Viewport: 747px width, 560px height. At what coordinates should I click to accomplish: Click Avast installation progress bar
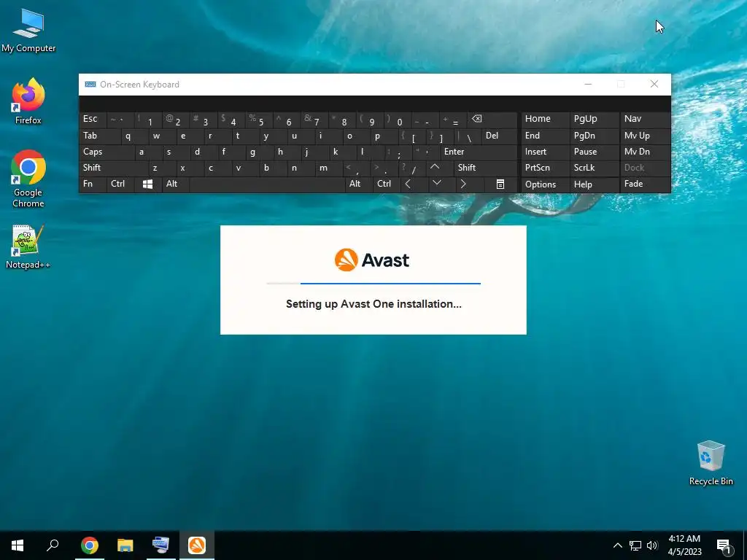pos(373,284)
